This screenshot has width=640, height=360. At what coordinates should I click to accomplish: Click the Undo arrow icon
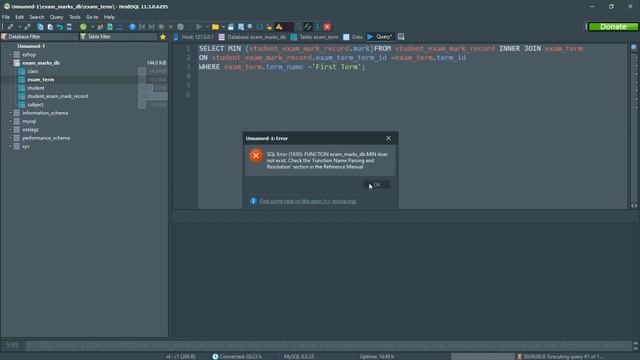[x=60, y=27]
